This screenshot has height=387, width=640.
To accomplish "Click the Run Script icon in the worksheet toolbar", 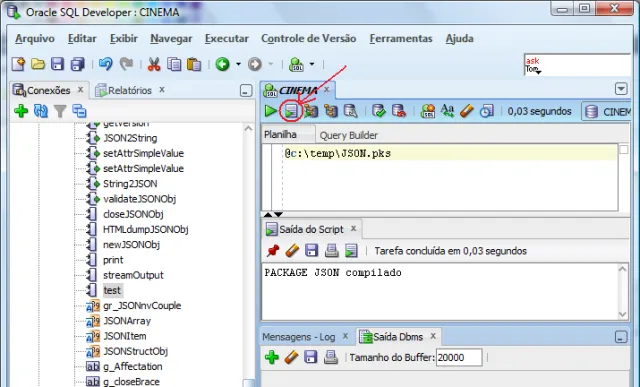I will 291,111.
